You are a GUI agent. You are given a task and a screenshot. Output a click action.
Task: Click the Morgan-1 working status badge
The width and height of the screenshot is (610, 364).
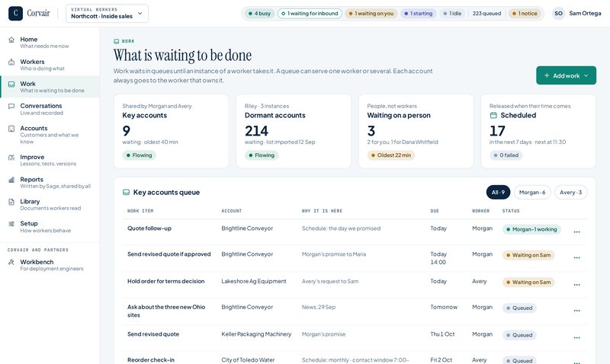tap(531, 229)
